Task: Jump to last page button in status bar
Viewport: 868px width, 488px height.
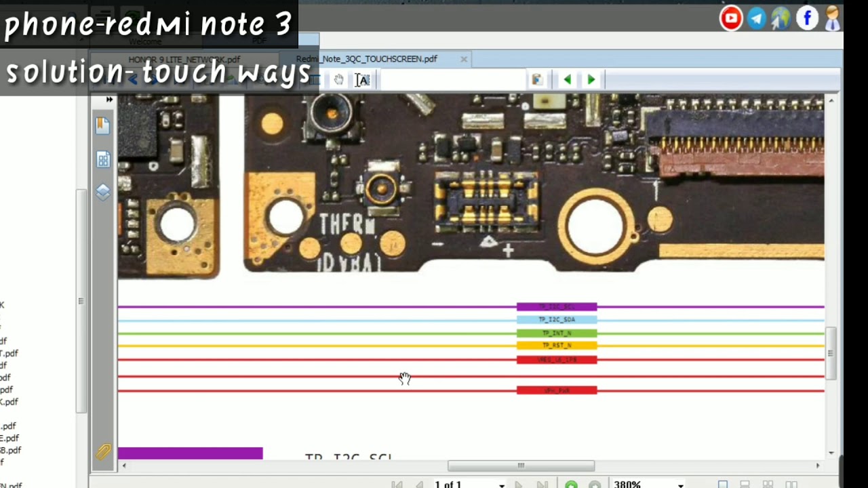Action: point(542,485)
